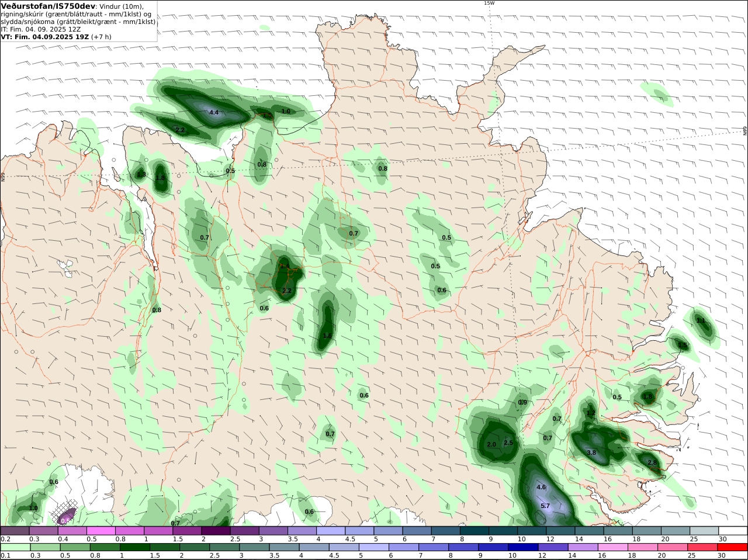Select bright red 30+ rain legend swatch
The height and width of the screenshot is (560, 748).
[733, 547]
